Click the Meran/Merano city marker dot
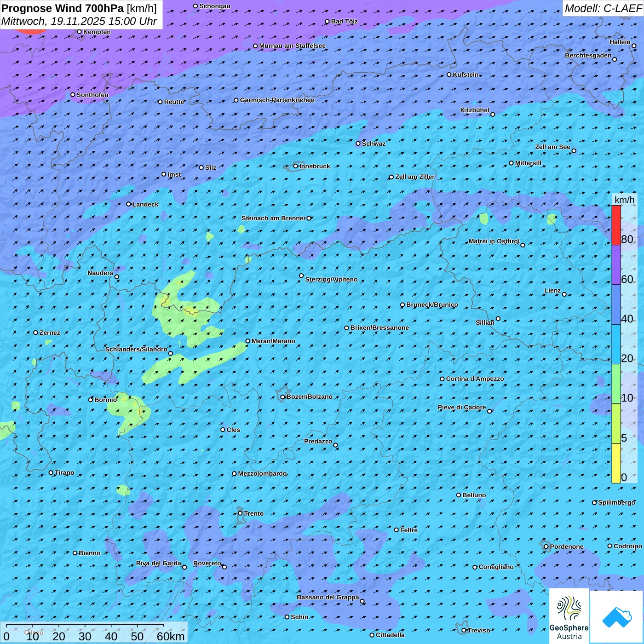Image resolution: width=644 pixels, height=644 pixels. [248, 341]
